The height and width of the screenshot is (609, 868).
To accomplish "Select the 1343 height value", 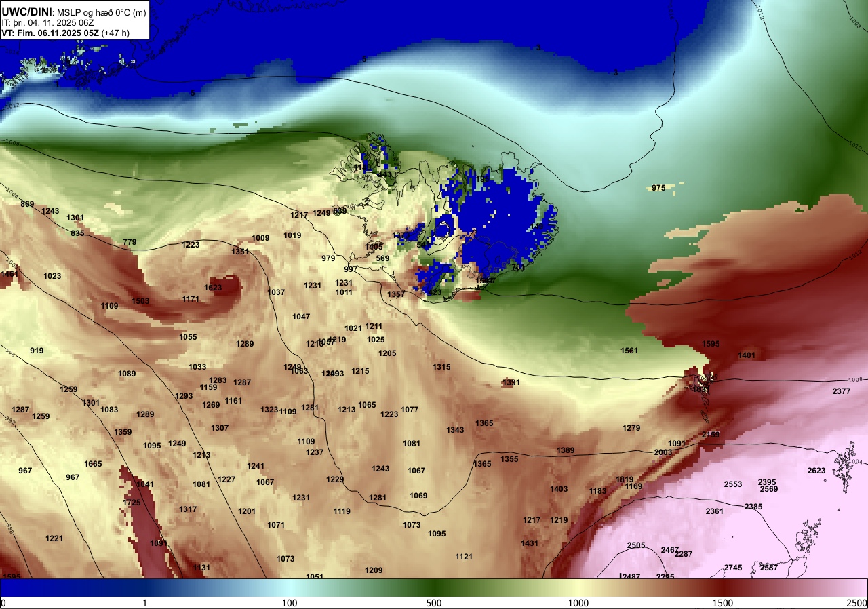I will 455,430.
